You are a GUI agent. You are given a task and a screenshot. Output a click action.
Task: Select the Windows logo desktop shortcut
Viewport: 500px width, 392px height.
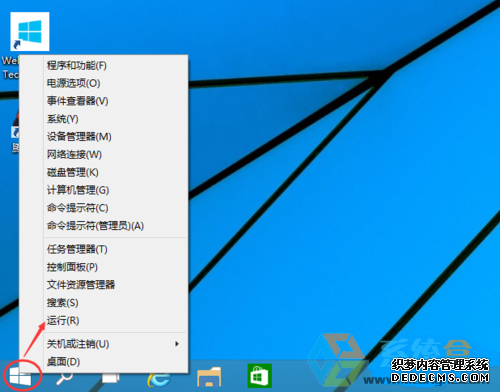[x=30, y=31]
